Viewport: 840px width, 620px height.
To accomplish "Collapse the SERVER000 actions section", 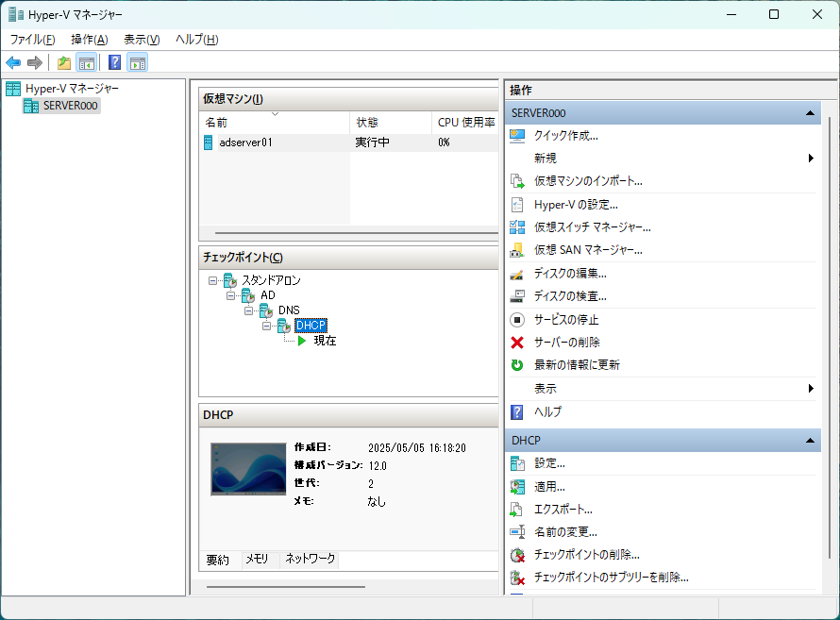I will pyautogui.click(x=810, y=113).
